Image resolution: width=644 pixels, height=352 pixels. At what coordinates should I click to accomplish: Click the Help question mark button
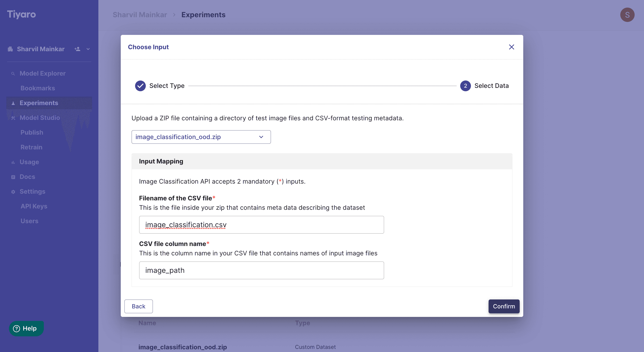click(x=26, y=329)
